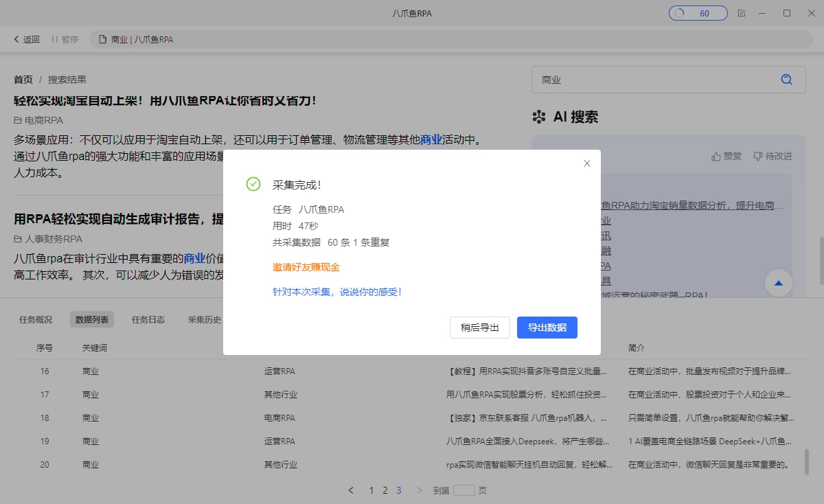The width and height of the screenshot is (824, 504).
Task: Click the data table vertical scrollbar
Action: [806, 463]
